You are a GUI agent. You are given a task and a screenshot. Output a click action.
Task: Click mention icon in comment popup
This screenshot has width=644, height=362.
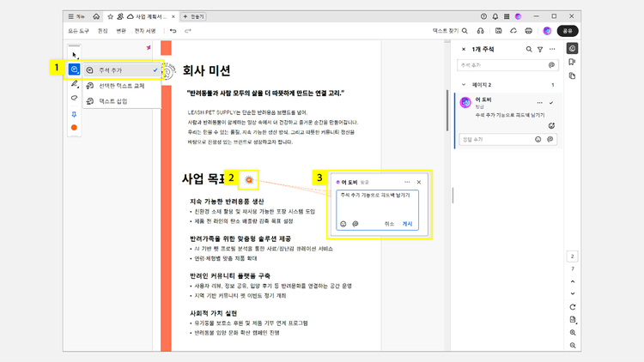[355, 224]
